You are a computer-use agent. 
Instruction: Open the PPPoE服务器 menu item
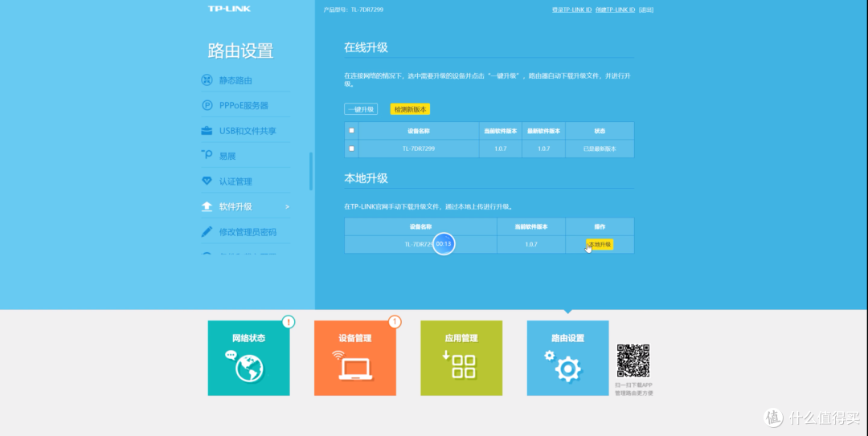pos(245,105)
